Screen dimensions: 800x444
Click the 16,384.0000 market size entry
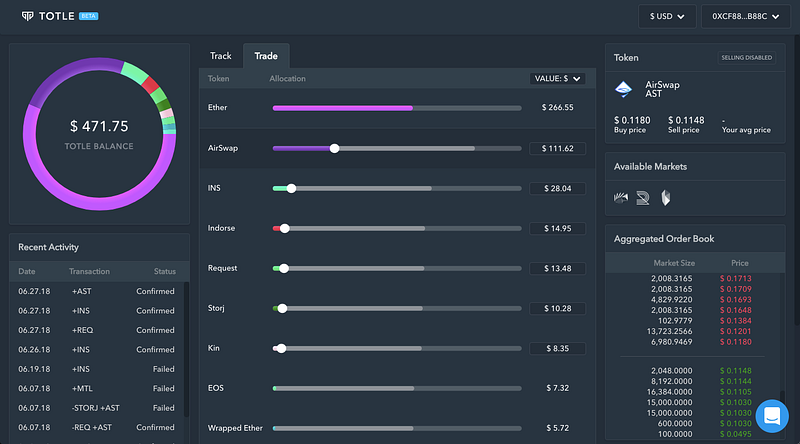[669, 392]
